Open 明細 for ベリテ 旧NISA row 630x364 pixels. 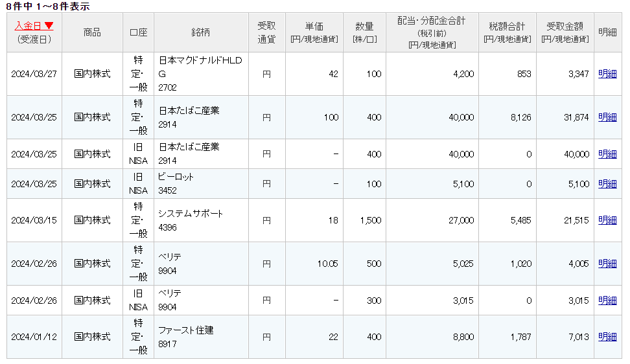(x=607, y=301)
